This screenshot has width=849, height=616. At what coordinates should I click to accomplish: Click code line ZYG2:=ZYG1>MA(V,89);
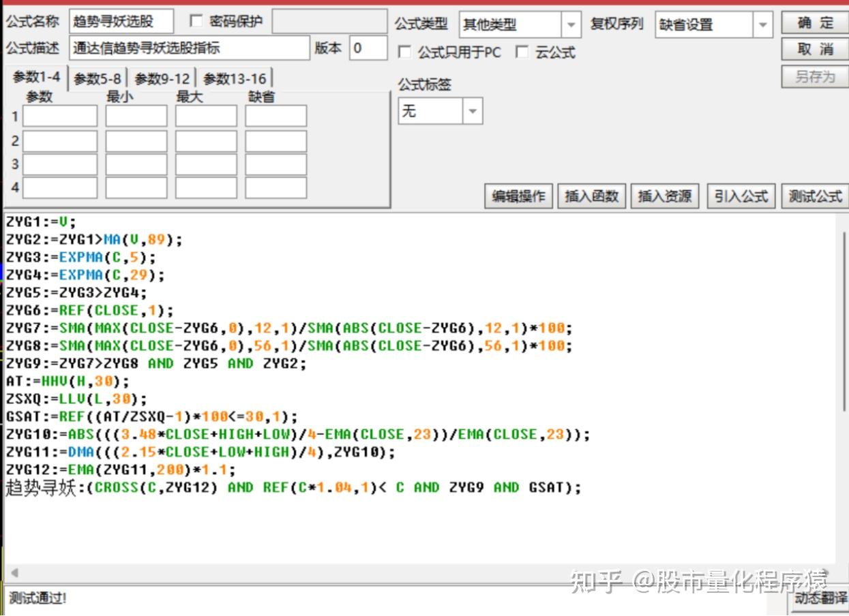coord(94,239)
